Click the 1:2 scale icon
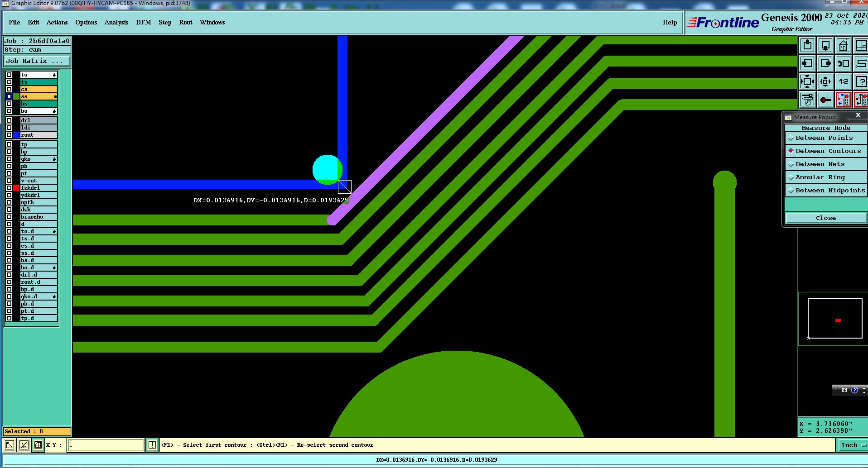Viewport: 868px width, 468px height. pyautogui.click(x=843, y=81)
